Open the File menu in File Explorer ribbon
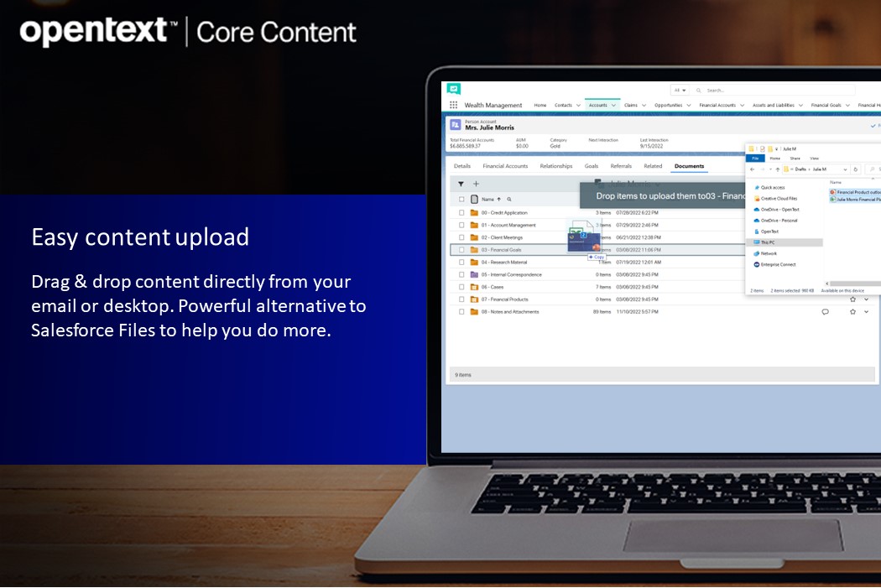881x588 pixels. pyautogui.click(x=756, y=158)
